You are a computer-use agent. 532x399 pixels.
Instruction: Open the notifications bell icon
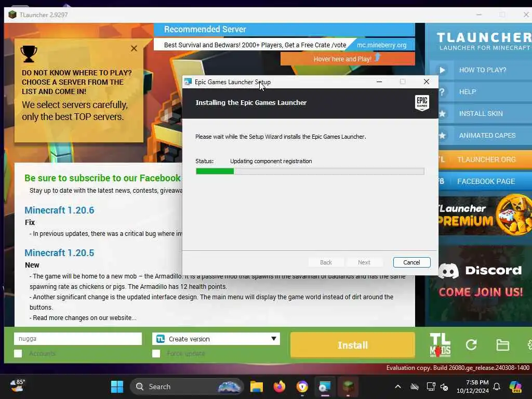pos(496,387)
